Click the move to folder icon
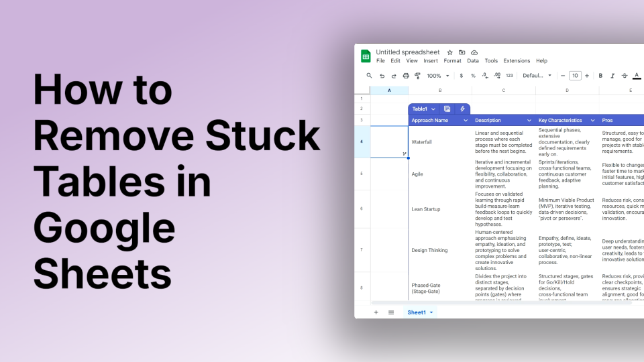 [x=462, y=52]
